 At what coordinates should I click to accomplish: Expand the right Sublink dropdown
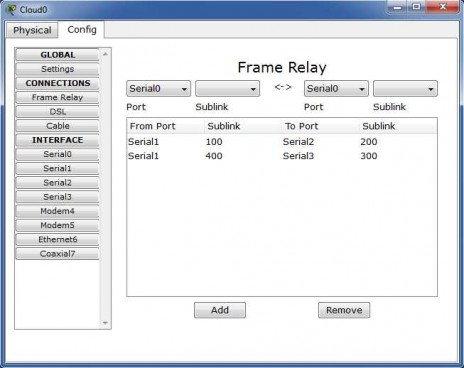pyautogui.click(x=405, y=89)
